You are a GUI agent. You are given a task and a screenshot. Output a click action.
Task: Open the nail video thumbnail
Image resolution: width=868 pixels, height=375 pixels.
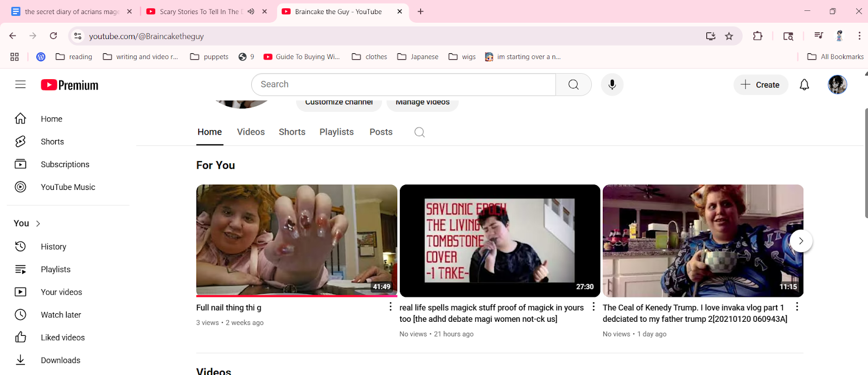tap(297, 240)
